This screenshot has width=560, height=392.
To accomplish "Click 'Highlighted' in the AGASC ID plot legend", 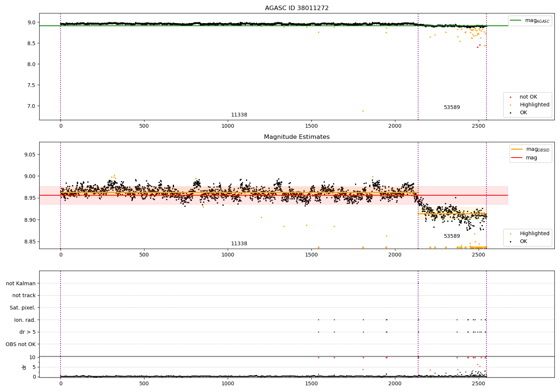I will click(535, 105).
